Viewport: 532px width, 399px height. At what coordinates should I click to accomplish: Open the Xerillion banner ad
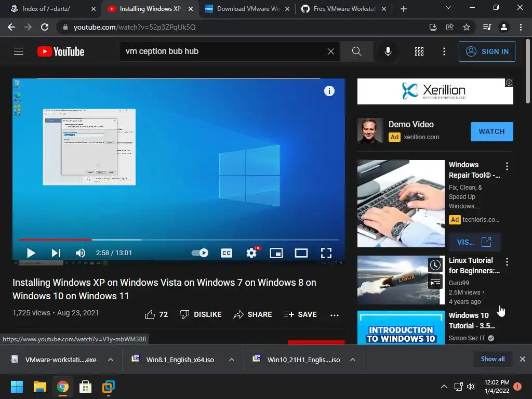click(x=435, y=91)
